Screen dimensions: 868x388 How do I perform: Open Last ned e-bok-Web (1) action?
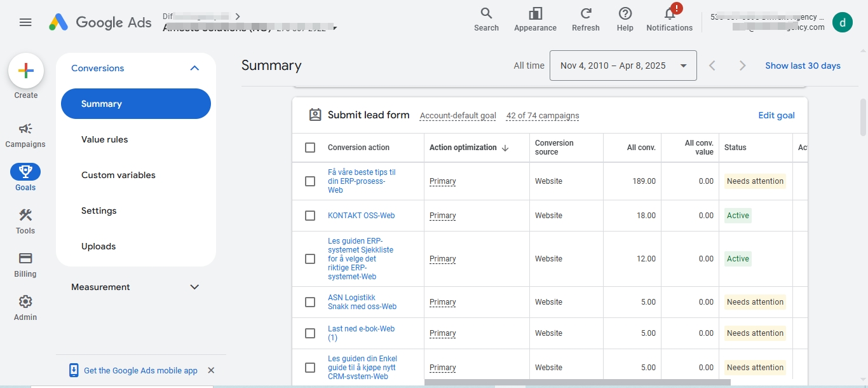point(361,333)
